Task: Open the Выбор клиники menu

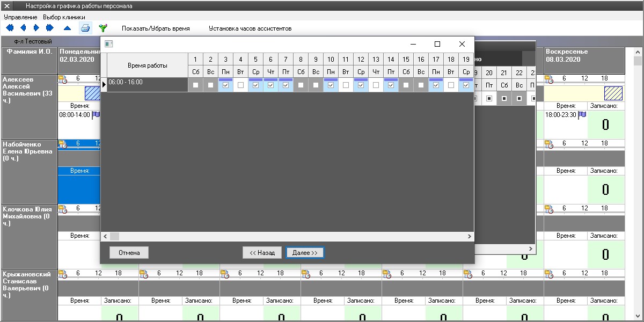Action: 64,17
